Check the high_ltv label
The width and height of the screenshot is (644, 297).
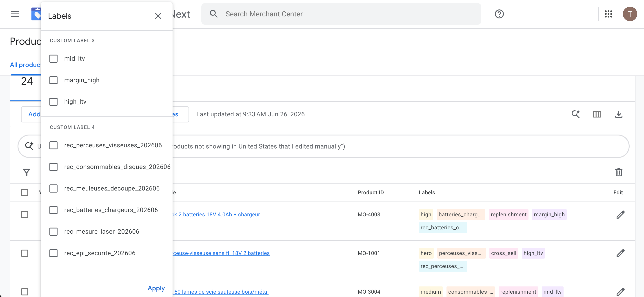[x=53, y=102]
